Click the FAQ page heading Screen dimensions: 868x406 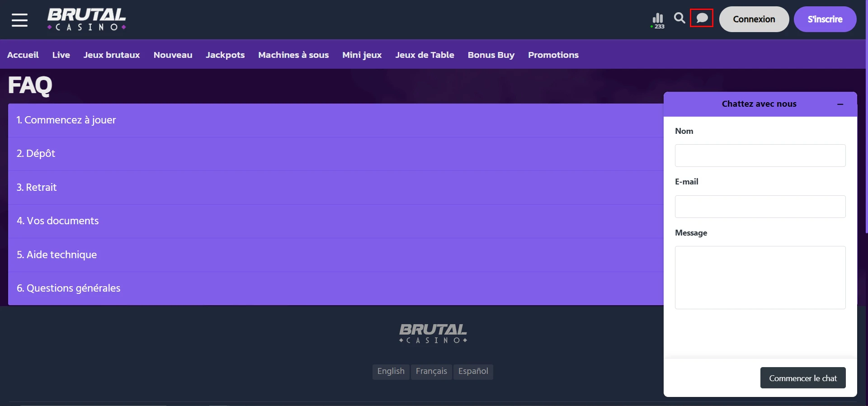click(30, 85)
